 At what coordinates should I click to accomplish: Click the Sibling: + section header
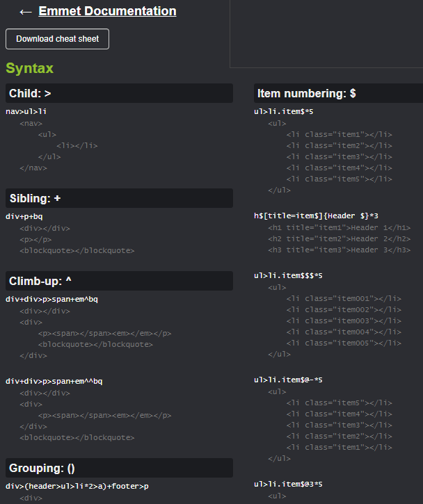click(x=120, y=198)
